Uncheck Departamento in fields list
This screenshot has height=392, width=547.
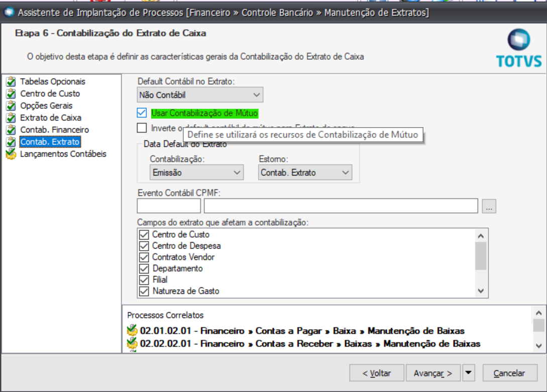[144, 268]
